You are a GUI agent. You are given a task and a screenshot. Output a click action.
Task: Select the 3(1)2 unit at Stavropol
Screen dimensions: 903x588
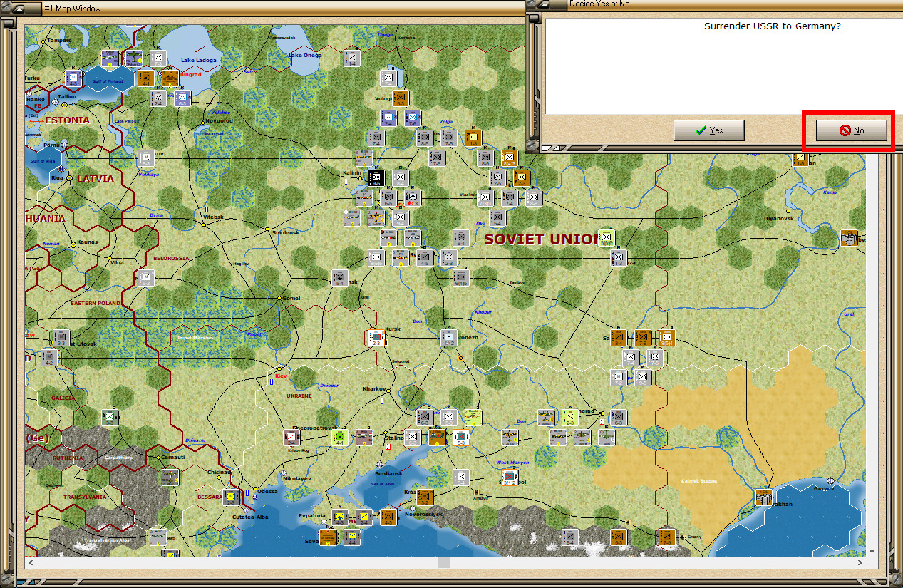point(510,477)
